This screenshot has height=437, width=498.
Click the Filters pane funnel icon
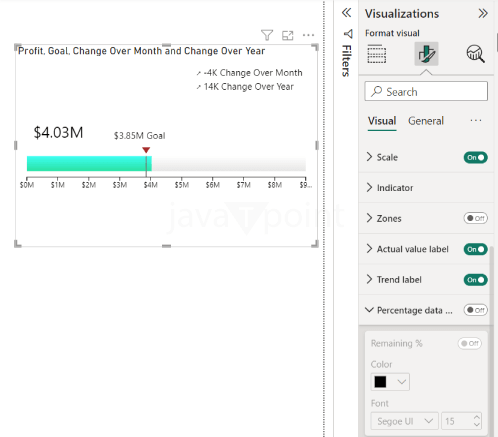pyautogui.click(x=347, y=34)
